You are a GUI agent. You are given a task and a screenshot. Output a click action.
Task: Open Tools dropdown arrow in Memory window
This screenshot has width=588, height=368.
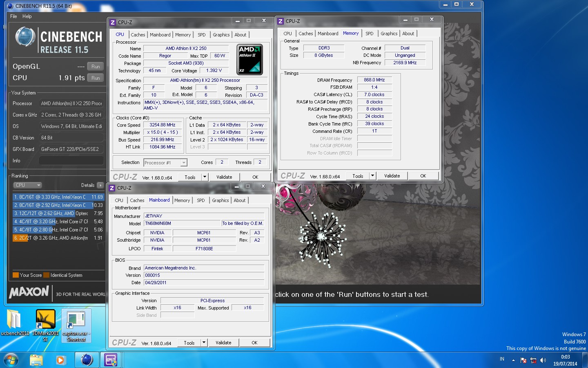pyautogui.click(x=372, y=176)
